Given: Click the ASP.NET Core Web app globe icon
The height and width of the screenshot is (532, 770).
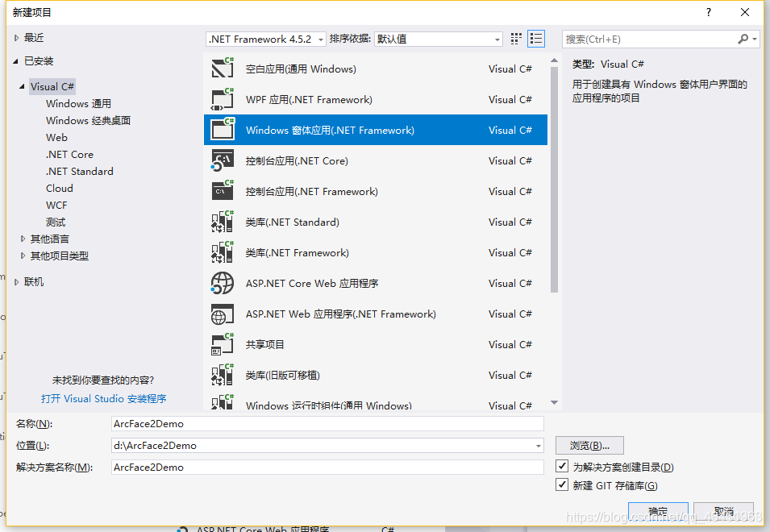Looking at the screenshot, I should 223,283.
